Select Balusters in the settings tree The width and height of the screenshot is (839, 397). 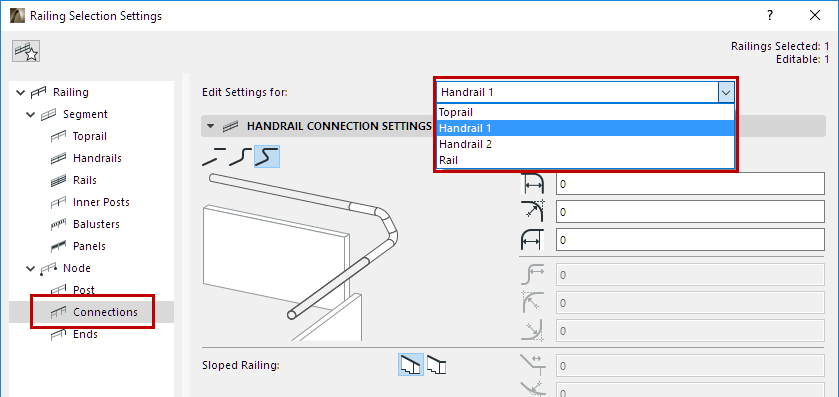click(x=96, y=224)
